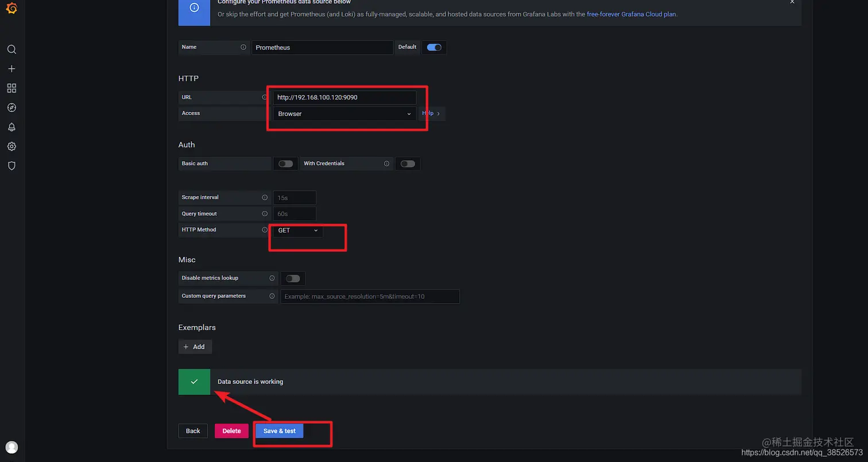
Task: Click the Custom query parameters input
Action: (x=370, y=296)
